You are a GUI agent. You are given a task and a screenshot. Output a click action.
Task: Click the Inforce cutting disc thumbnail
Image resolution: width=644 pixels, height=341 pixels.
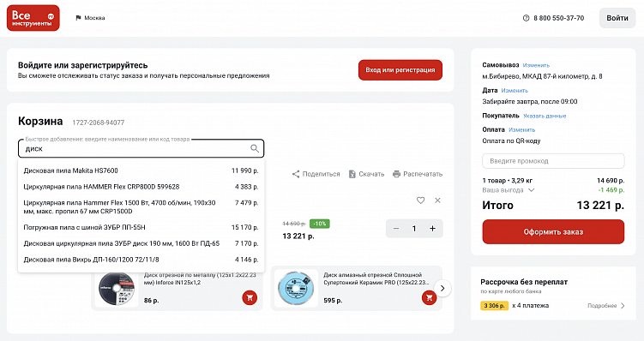117,289
